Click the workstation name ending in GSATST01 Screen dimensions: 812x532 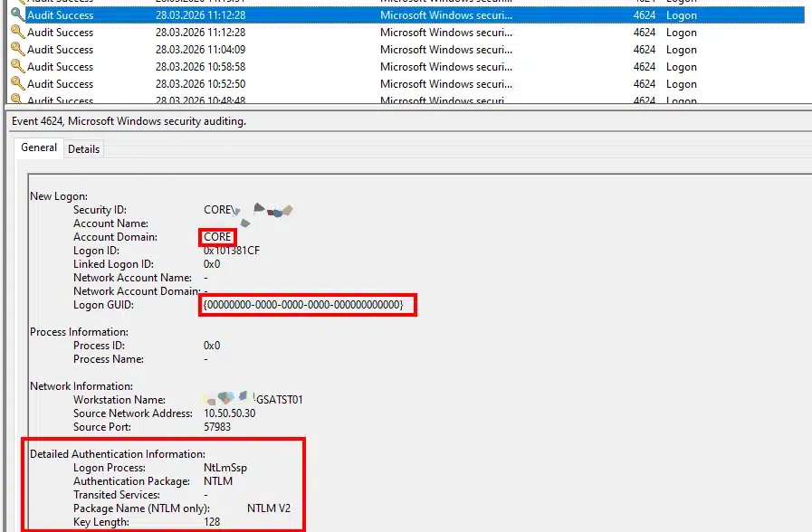[279, 399]
